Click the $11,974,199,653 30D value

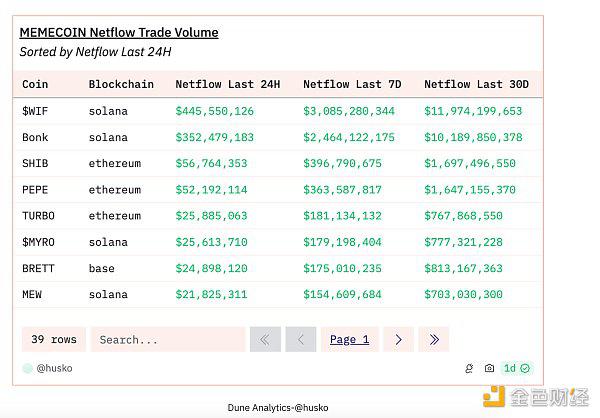coord(473,111)
